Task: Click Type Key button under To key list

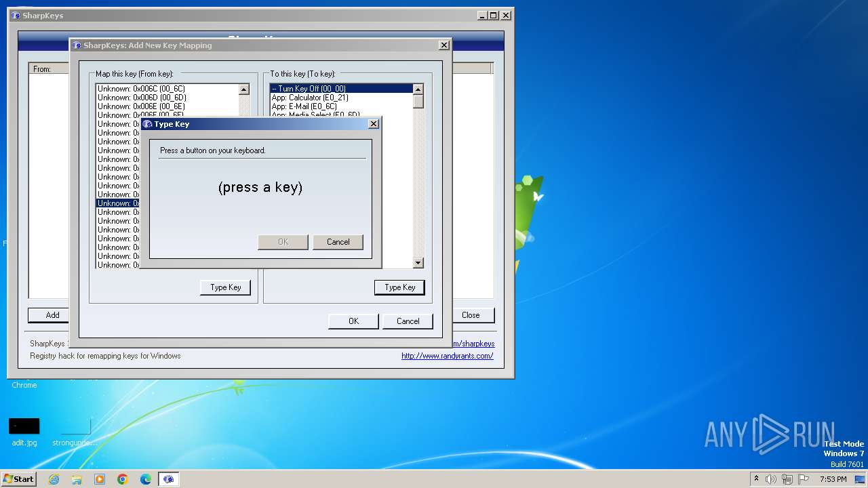Action: pyautogui.click(x=399, y=287)
